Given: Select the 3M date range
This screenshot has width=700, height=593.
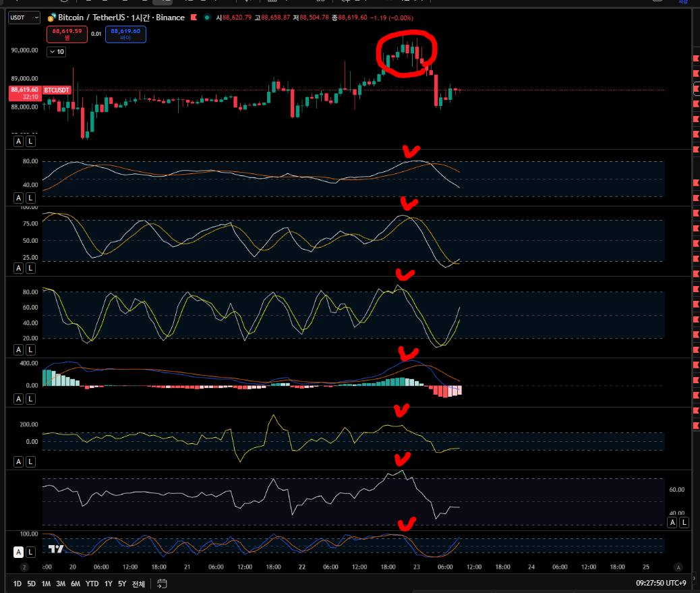Looking at the screenshot, I should click(x=61, y=584).
